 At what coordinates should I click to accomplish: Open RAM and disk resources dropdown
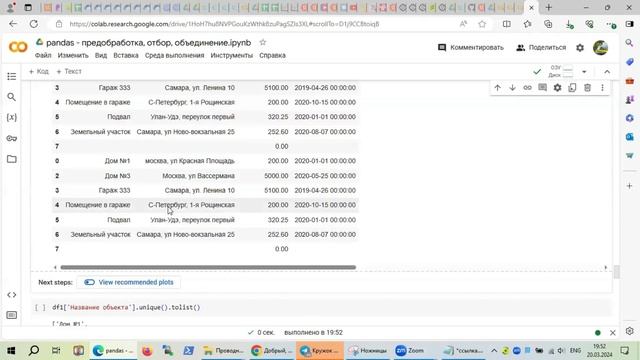tap(584, 72)
